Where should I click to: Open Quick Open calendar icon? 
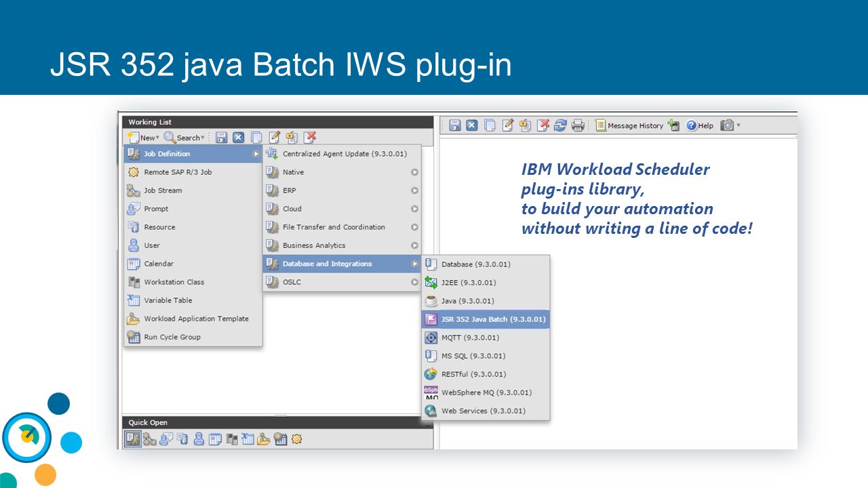pyautogui.click(x=215, y=439)
